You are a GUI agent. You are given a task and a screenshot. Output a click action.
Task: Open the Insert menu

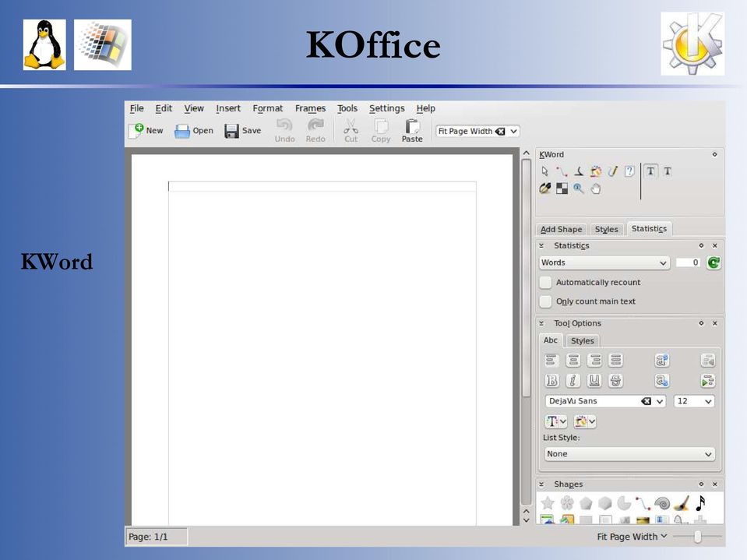(x=228, y=108)
